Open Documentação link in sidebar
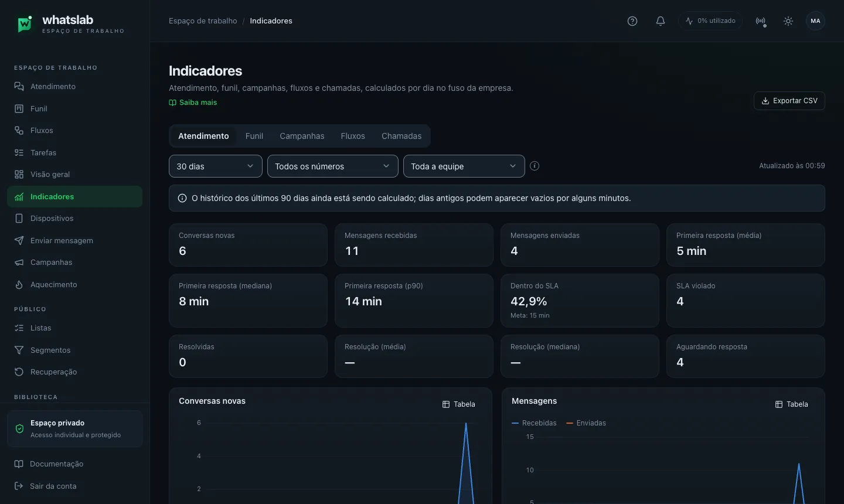The height and width of the screenshot is (504, 844). click(74, 464)
